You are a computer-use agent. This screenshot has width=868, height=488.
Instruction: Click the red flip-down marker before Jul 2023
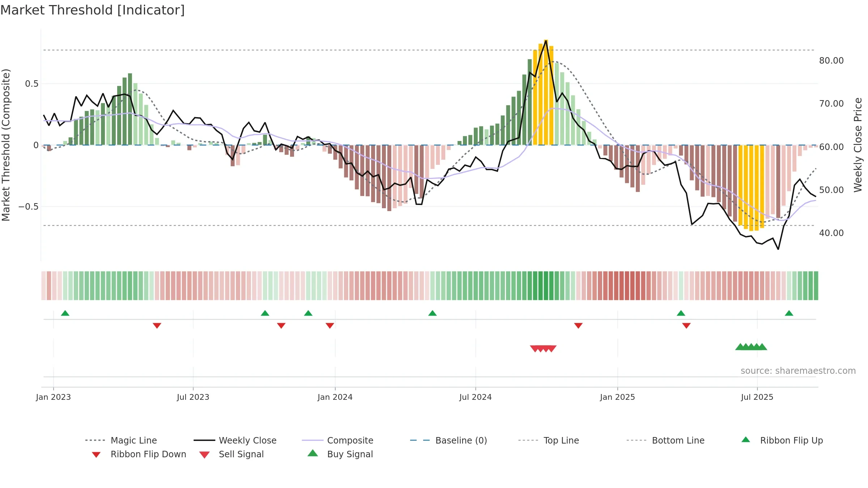[157, 326]
